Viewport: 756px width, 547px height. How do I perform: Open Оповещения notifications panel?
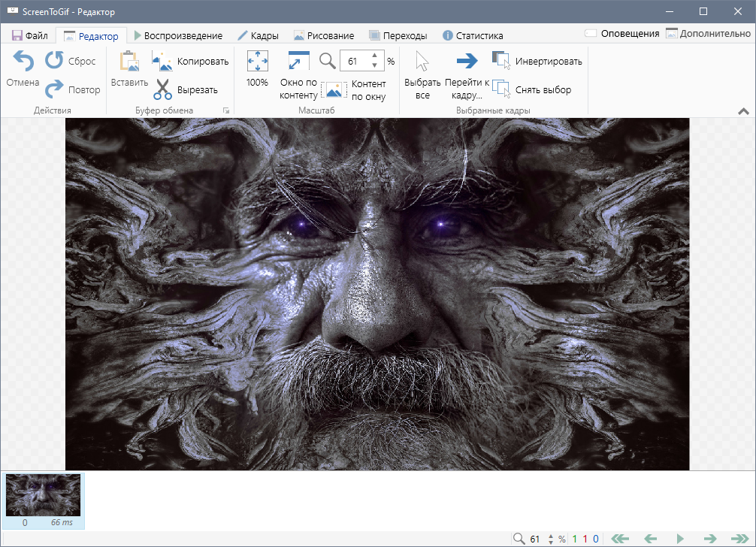(621, 33)
